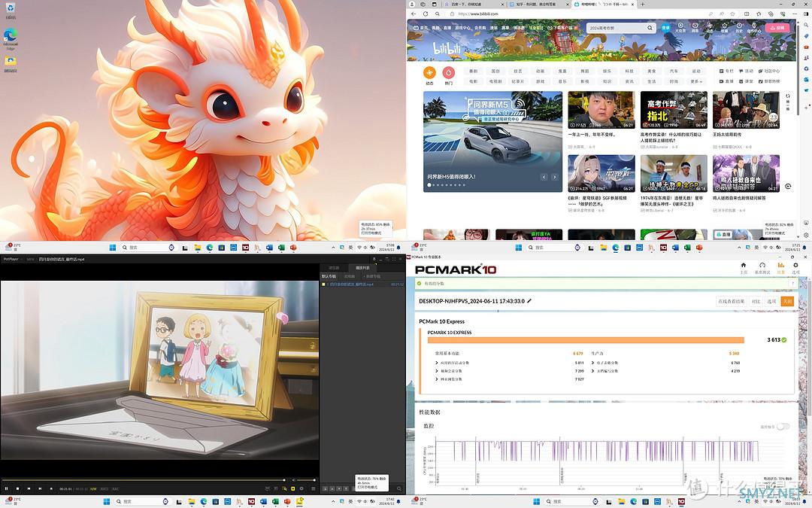Screen dimensions: 812x508
Task: Stop playback in PotPlayer
Action: [x=17, y=488]
